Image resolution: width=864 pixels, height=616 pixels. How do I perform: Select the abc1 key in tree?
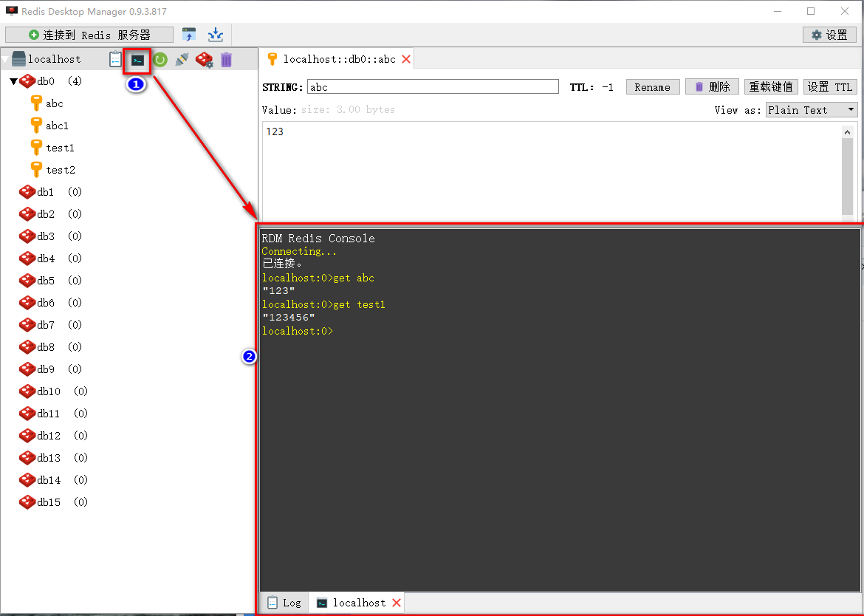point(57,126)
